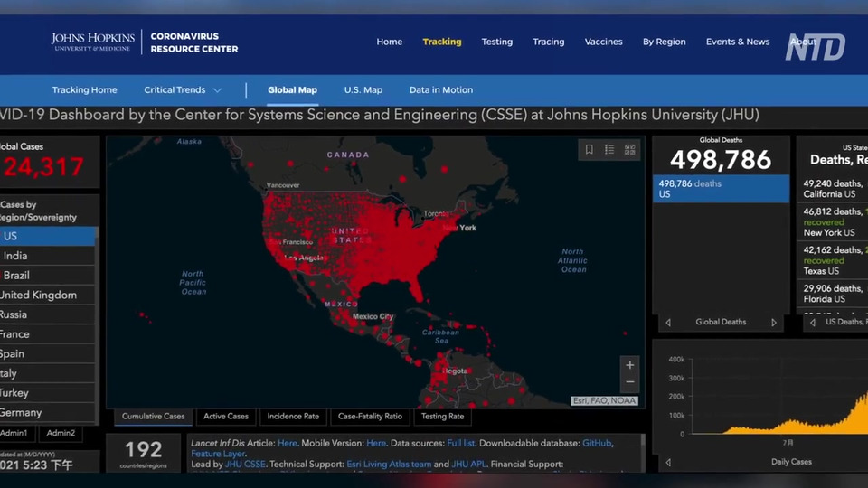This screenshot has width=868, height=488.
Task: Open the Tracing menu item
Action: click(548, 42)
